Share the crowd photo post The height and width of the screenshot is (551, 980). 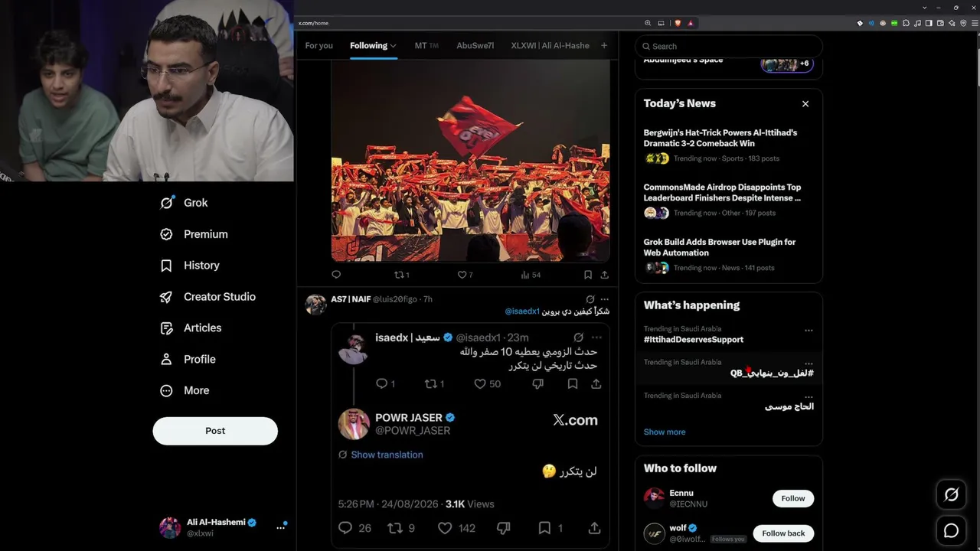(604, 275)
